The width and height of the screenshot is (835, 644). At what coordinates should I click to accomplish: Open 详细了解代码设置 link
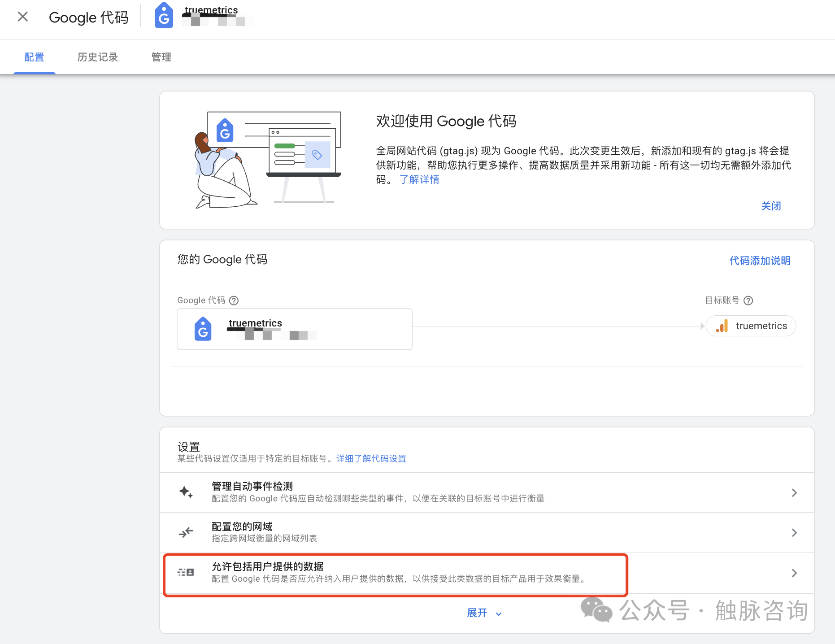tap(371, 458)
